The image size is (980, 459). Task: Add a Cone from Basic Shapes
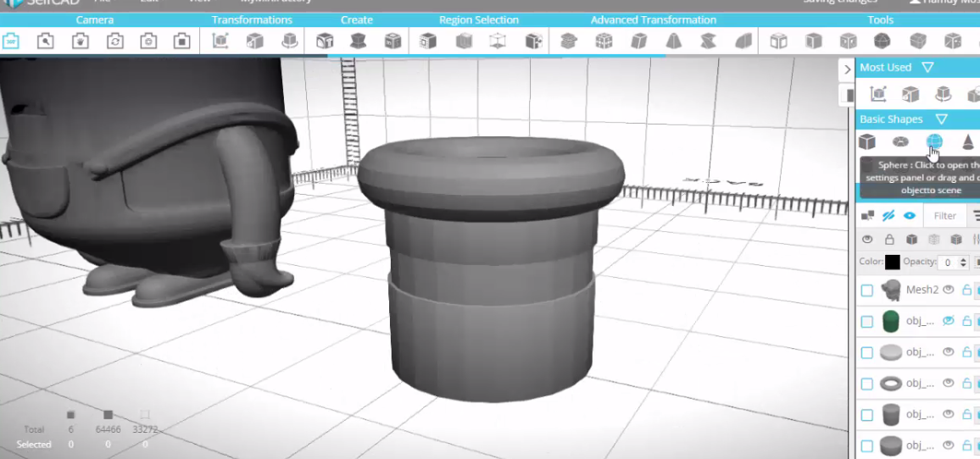[967, 141]
